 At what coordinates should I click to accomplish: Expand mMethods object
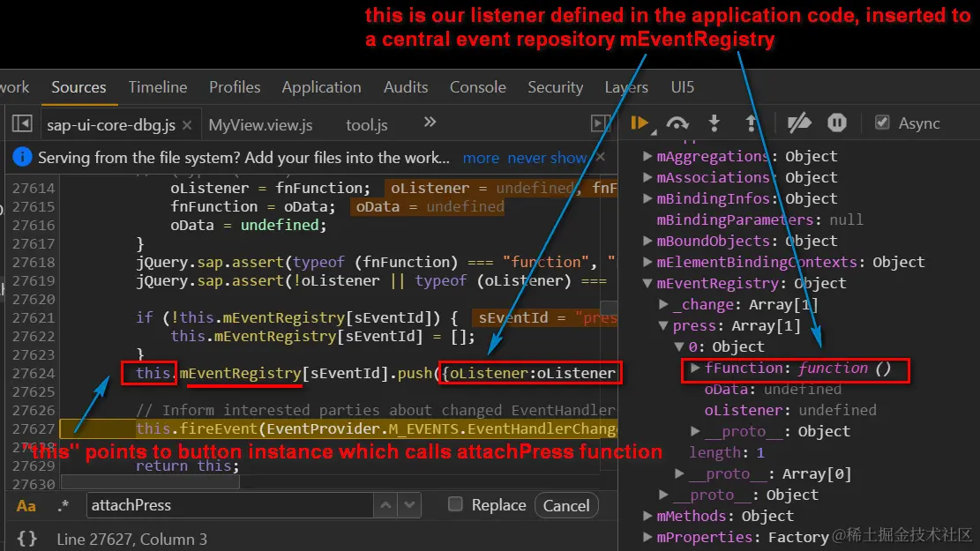click(x=648, y=516)
